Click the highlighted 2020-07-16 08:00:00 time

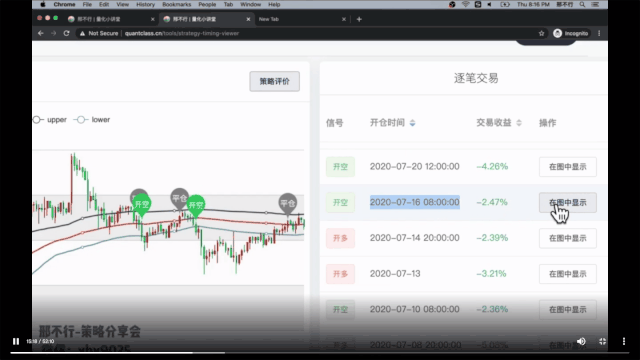coord(415,202)
